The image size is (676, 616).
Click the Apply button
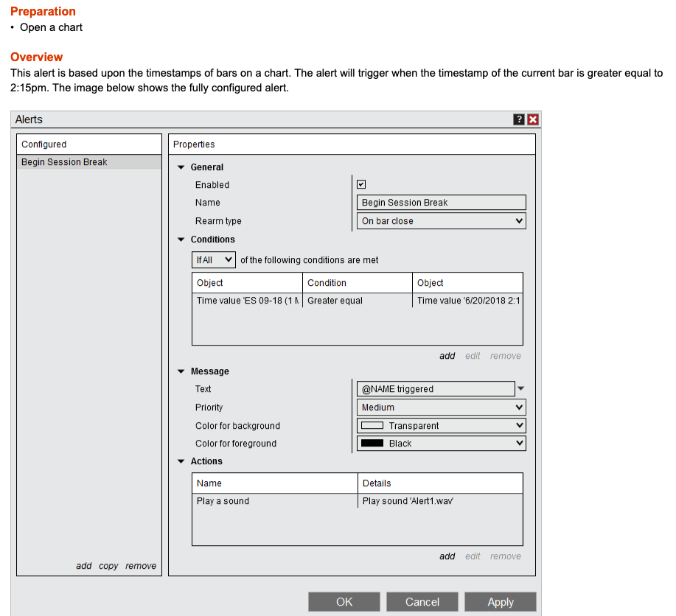click(500, 602)
